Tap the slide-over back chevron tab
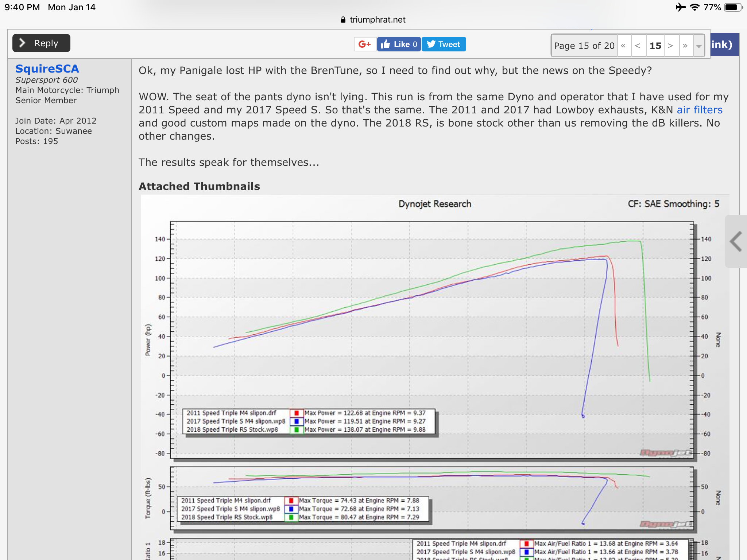The height and width of the screenshot is (560, 747). pos(736,241)
